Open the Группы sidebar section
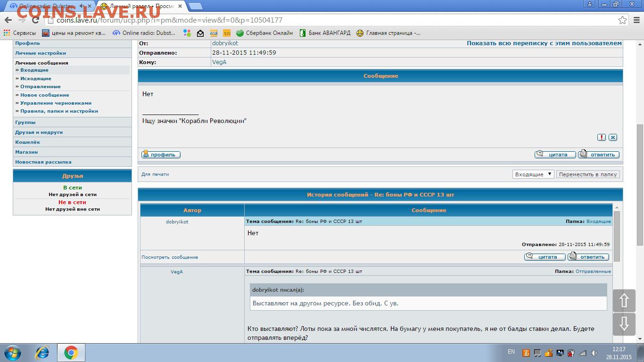 (25, 123)
